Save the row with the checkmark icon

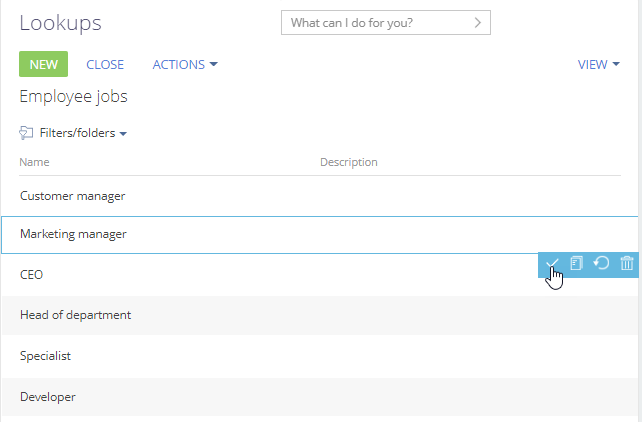(552, 264)
